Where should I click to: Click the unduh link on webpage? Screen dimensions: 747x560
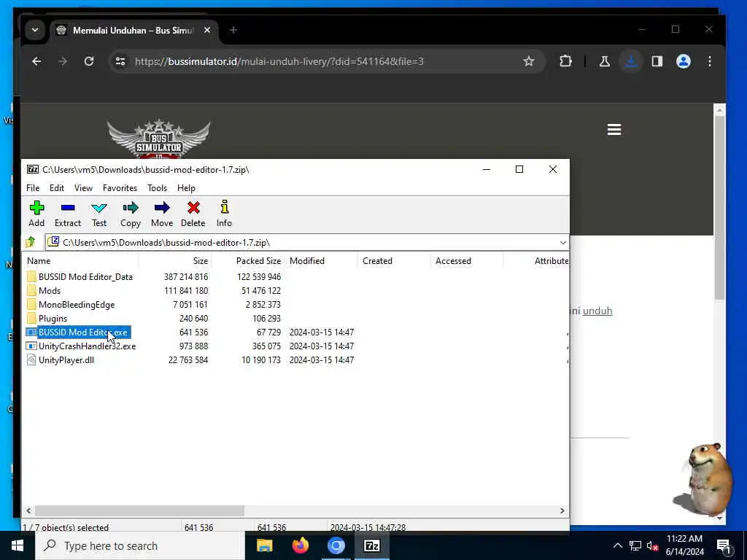point(597,311)
